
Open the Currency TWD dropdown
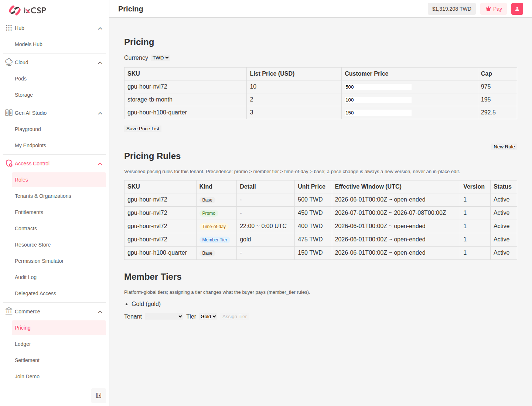click(161, 58)
